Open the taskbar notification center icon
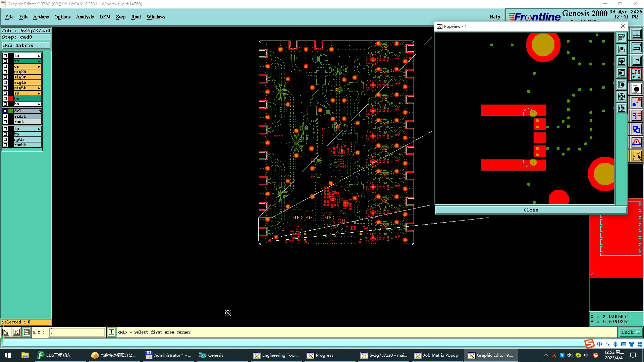This screenshot has width=644, height=362. pyautogui.click(x=633, y=355)
